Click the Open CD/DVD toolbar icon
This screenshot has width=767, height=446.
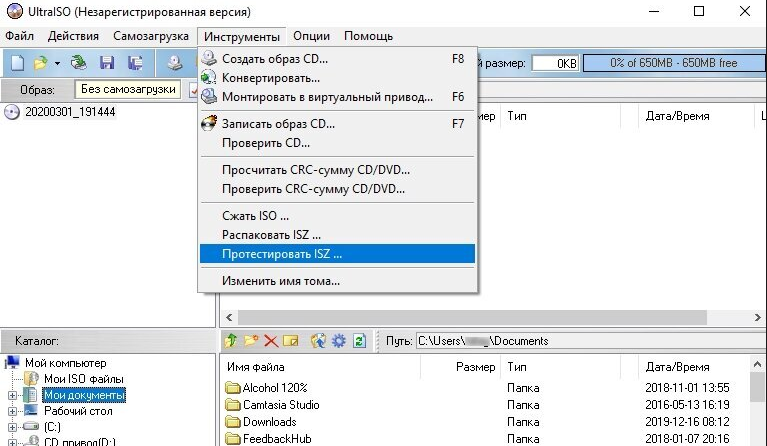coord(78,63)
